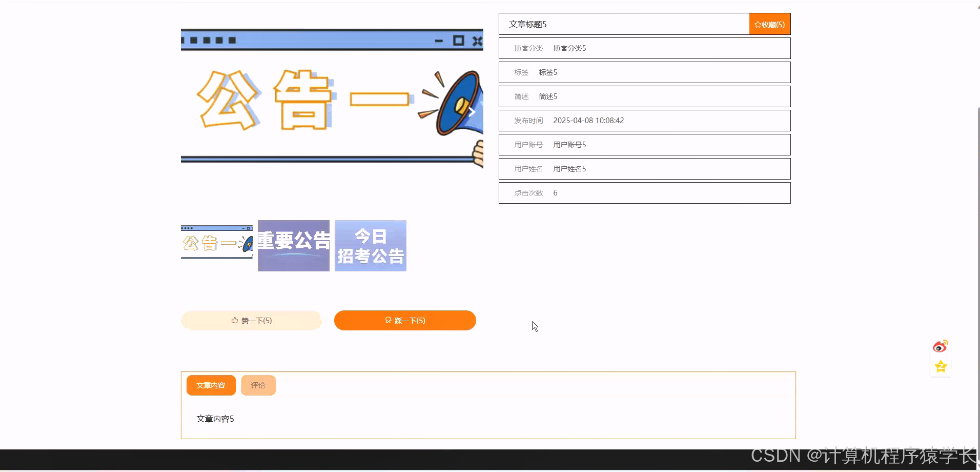Click the article title 文章标题5
980x472 pixels.
528,24
